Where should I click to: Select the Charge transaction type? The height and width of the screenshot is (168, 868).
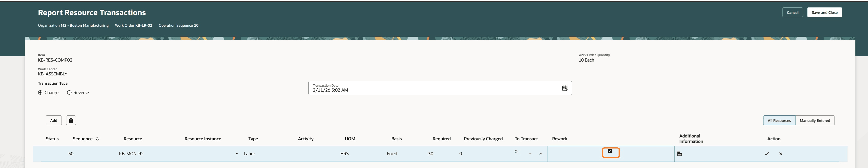click(41, 92)
